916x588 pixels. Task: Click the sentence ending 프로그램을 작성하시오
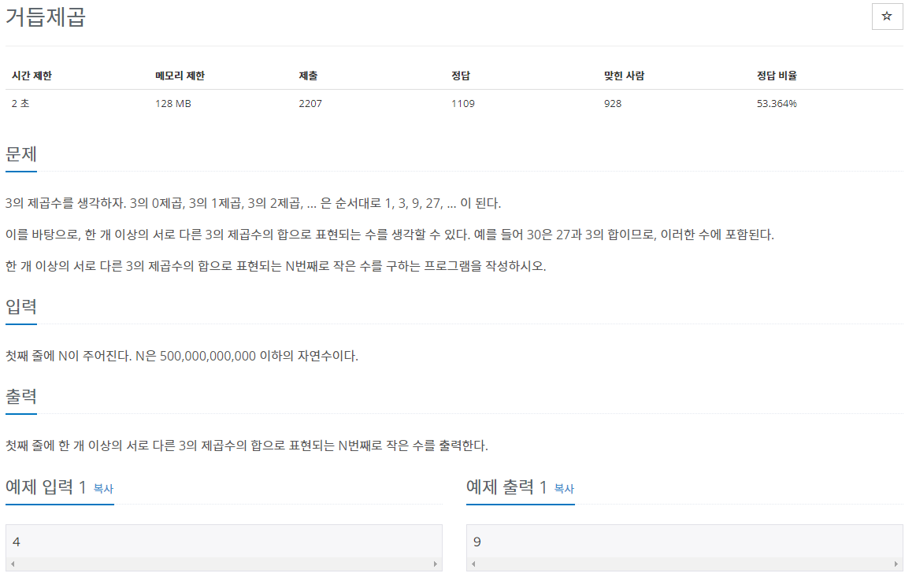click(276, 266)
